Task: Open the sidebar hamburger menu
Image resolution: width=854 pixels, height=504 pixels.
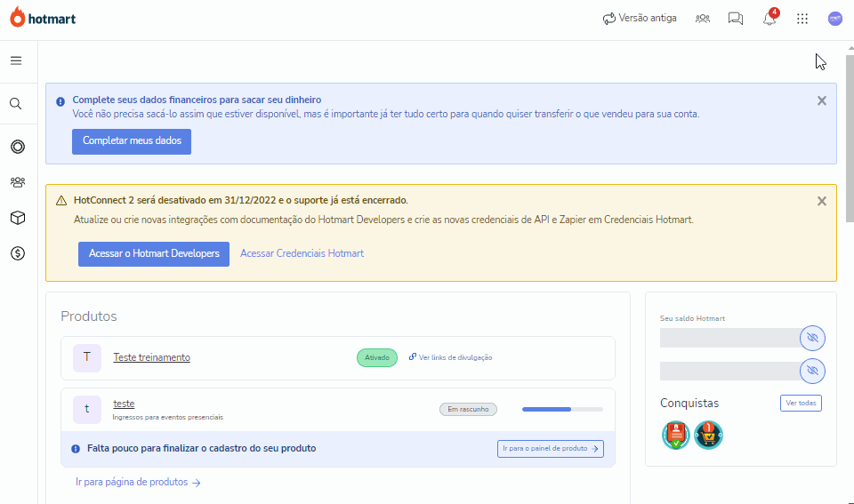Action: (x=16, y=60)
